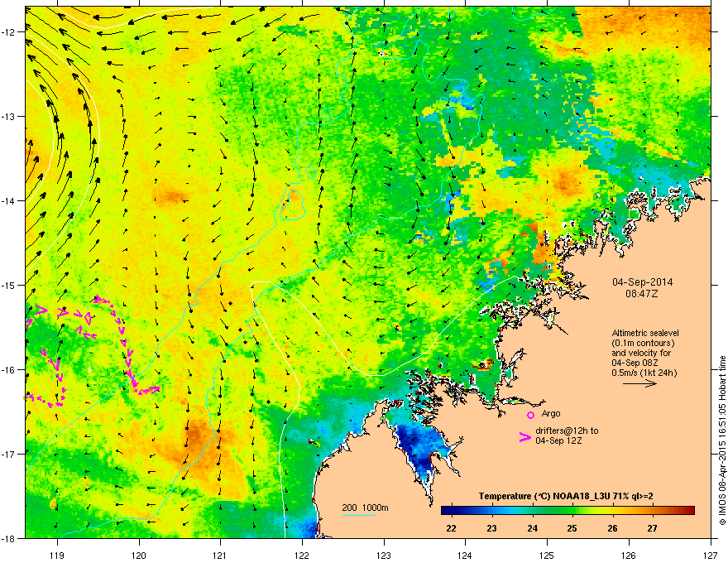Image resolution: width=728 pixels, height=563 pixels.
Task: Click the IMOS copyright timestamp text
Action: (722, 440)
